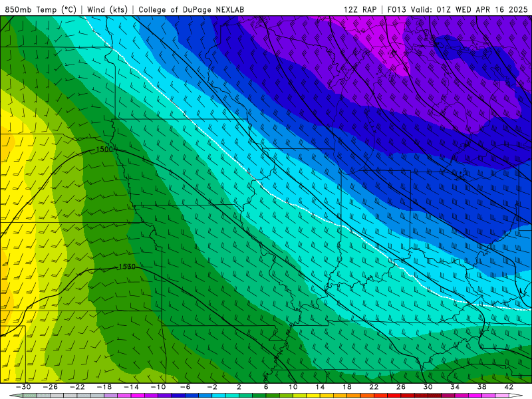Click the '14' temperature scale label

pos(320,387)
